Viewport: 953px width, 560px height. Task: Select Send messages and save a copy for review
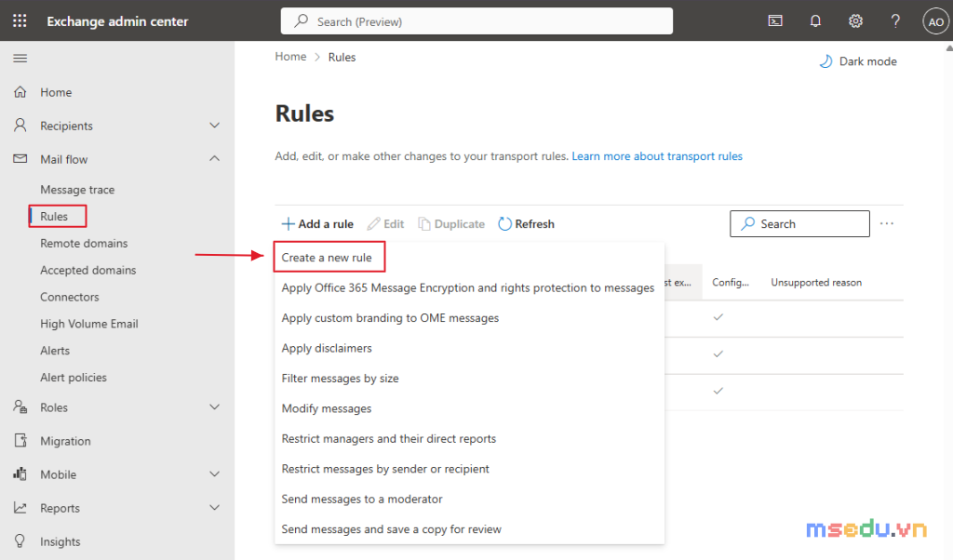click(x=469, y=529)
